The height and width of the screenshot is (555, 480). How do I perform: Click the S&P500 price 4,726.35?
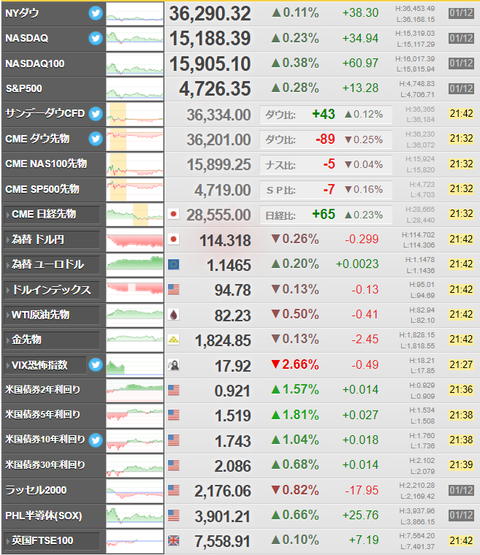click(x=215, y=89)
